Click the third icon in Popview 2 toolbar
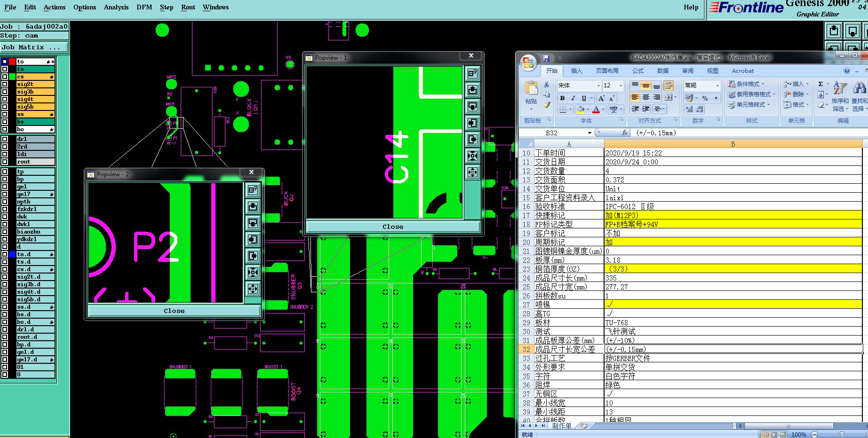This screenshot has height=438, width=868. (253, 223)
